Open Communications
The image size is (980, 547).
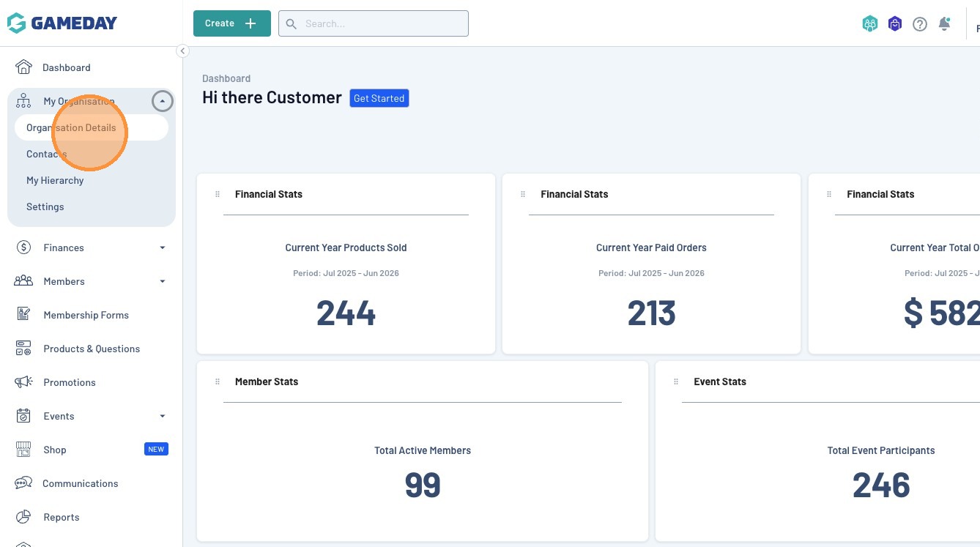[x=81, y=483]
